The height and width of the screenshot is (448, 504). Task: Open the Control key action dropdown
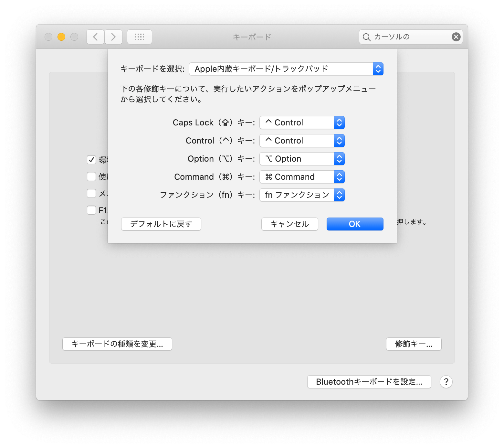(x=302, y=141)
